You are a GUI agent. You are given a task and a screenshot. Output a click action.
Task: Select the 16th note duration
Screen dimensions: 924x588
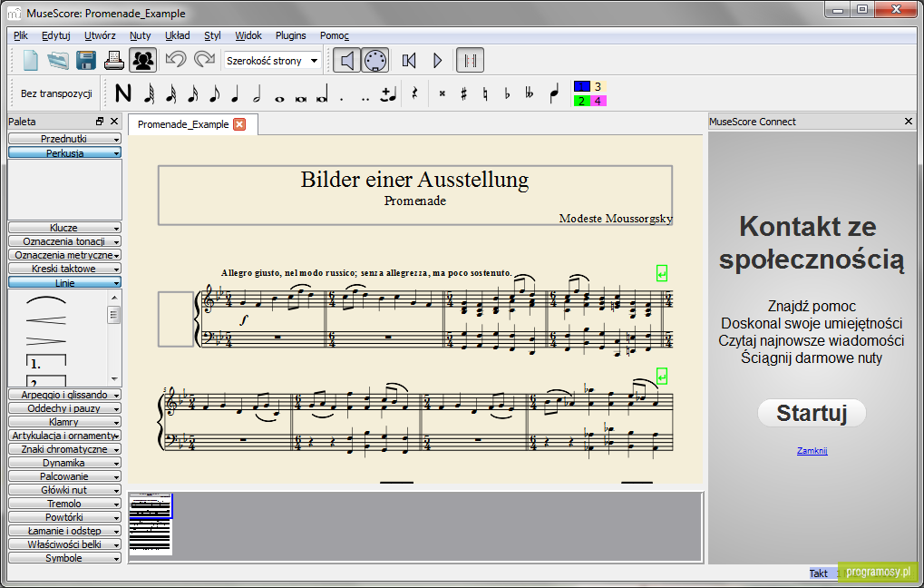point(193,93)
